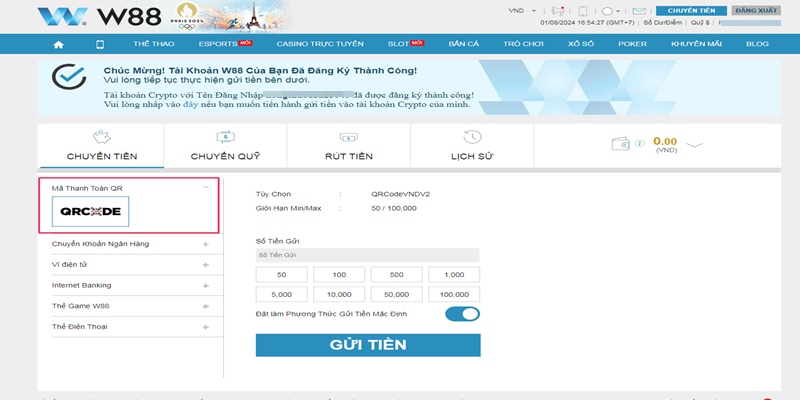Click the Quỹ $ fund link
Screen dimensions: 800x400
click(x=701, y=23)
